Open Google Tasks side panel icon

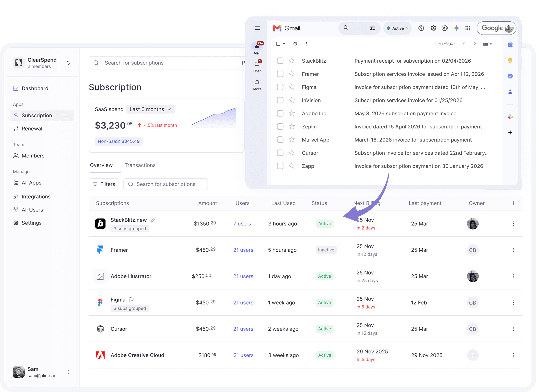coord(510,76)
